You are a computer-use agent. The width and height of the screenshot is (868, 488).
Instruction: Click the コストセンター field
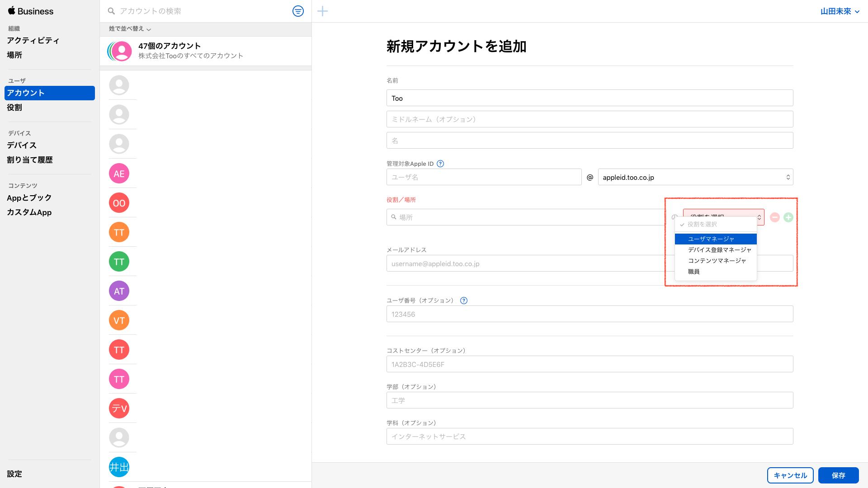[x=590, y=364]
